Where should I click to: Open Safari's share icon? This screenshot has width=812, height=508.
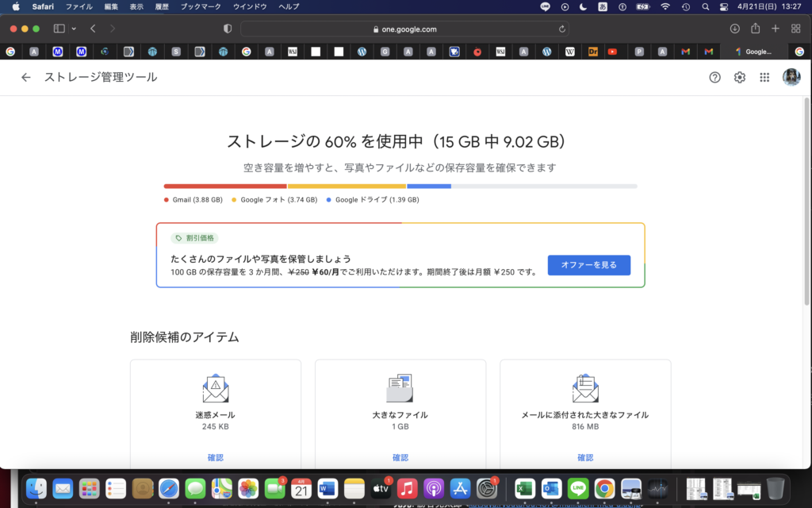click(755, 28)
